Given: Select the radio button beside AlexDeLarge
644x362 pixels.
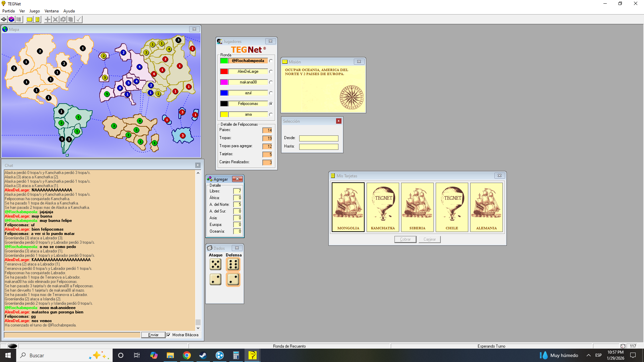Looking at the screenshot, I should [271, 71].
